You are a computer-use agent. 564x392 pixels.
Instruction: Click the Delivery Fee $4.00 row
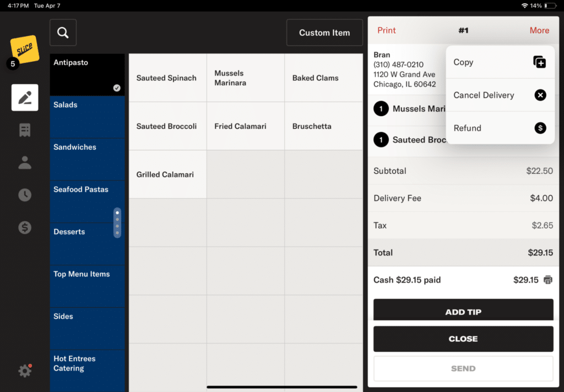[463, 198]
